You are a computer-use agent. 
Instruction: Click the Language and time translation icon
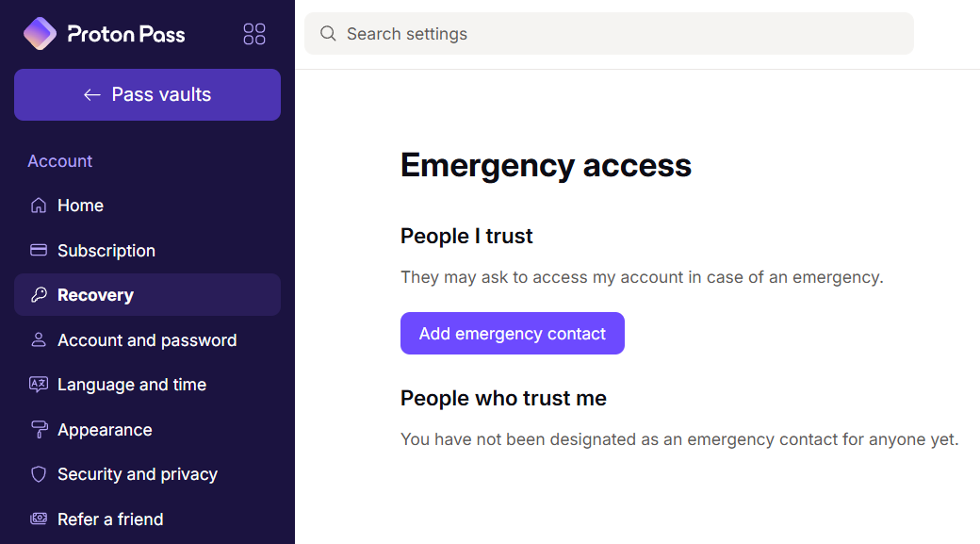point(38,384)
